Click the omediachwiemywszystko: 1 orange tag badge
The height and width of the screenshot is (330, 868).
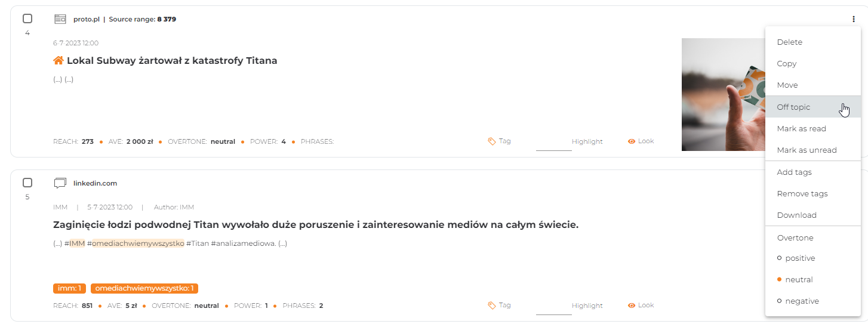click(x=144, y=288)
